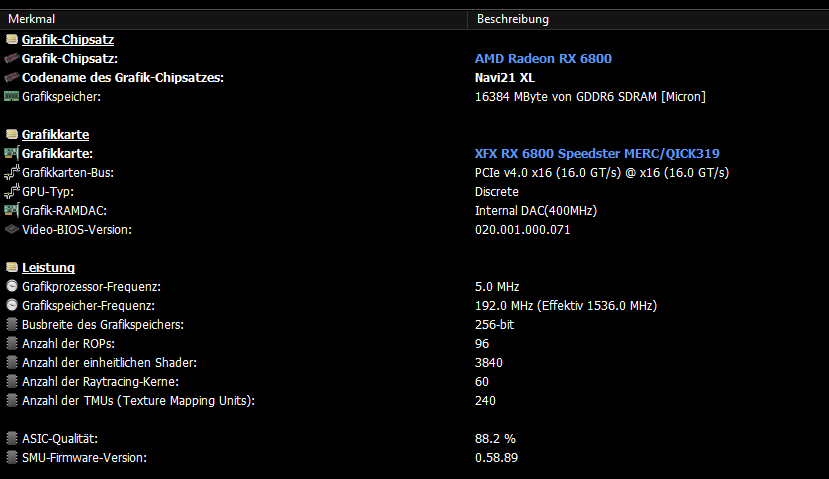Screen dimensions: 829x479
Task: Select the GPU-Typ row label
Action: [x=48, y=192]
